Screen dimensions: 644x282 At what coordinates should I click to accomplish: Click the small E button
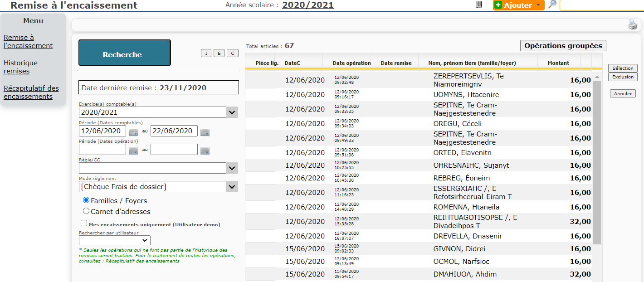[219, 53]
